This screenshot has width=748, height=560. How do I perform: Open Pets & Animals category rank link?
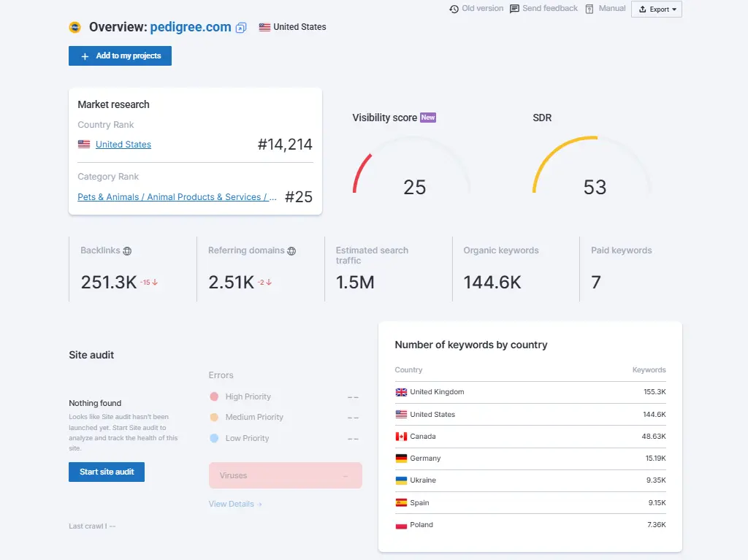(x=177, y=197)
